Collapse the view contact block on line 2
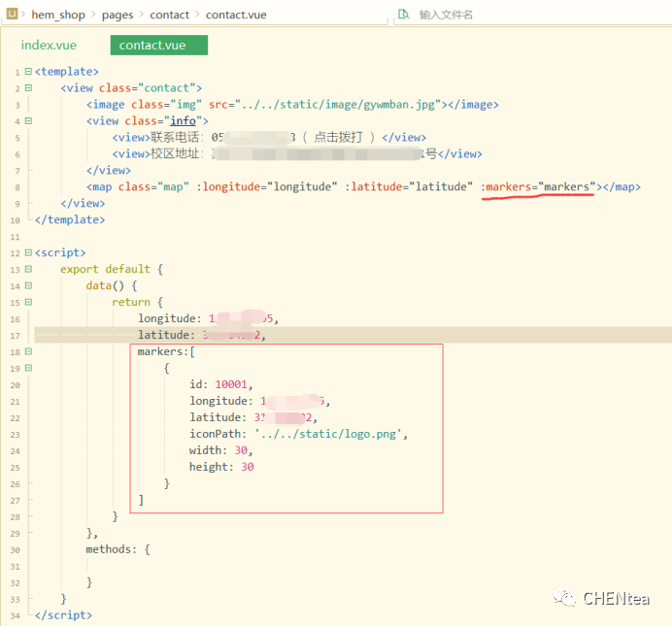This screenshot has height=626, width=672. 28,87
